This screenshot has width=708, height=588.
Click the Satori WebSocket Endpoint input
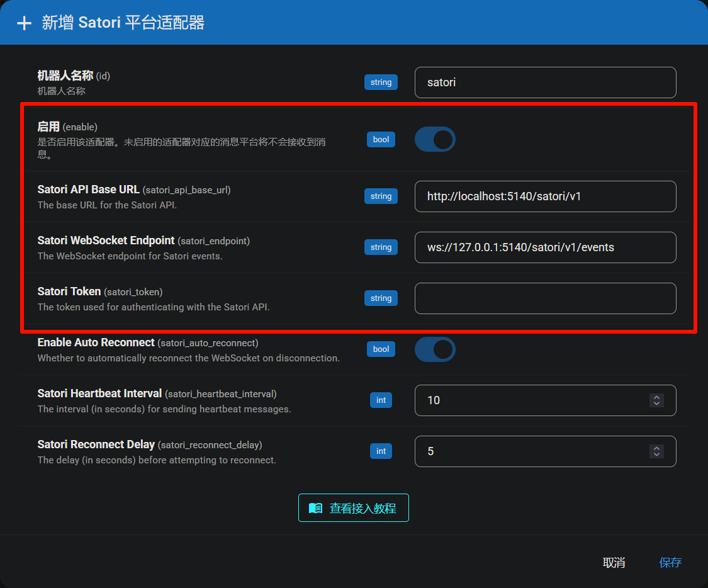point(546,247)
